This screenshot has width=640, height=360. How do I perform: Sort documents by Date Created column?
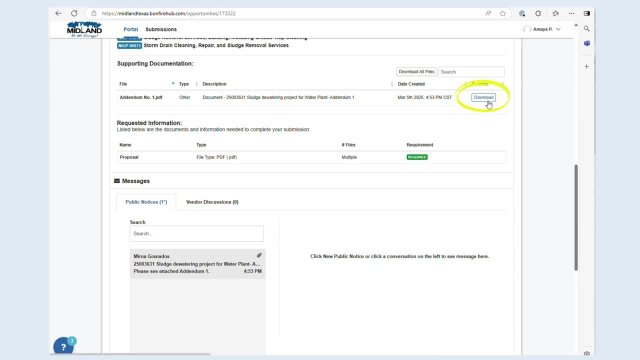(x=411, y=84)
